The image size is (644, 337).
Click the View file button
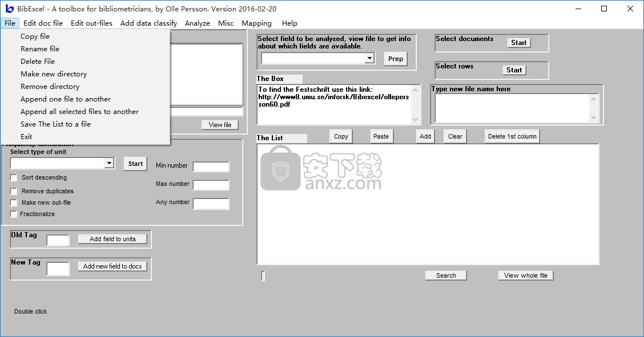click(x=220, y=125)
